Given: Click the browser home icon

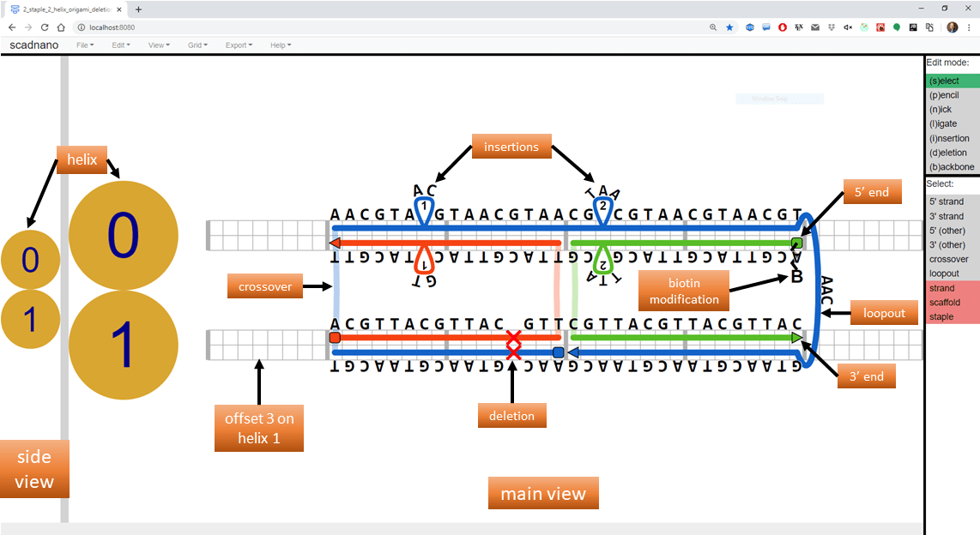Looking at the screenshot, I should tap(61, 27).
